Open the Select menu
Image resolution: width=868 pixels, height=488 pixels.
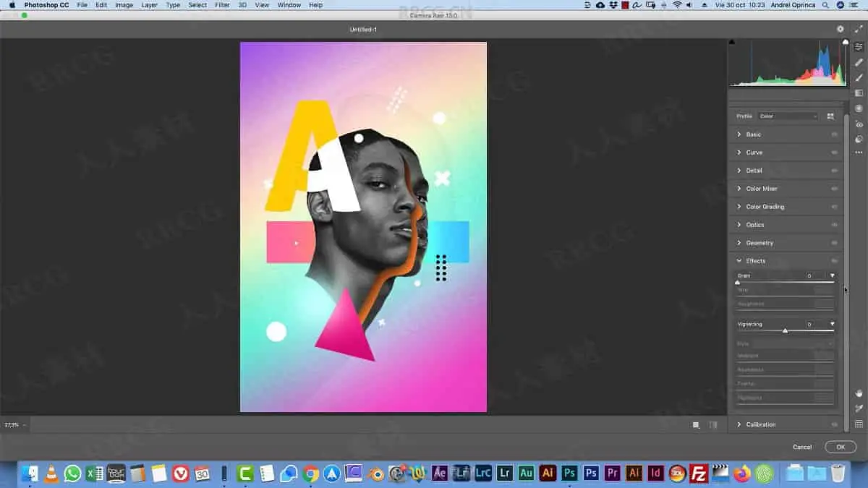(197, 5)
